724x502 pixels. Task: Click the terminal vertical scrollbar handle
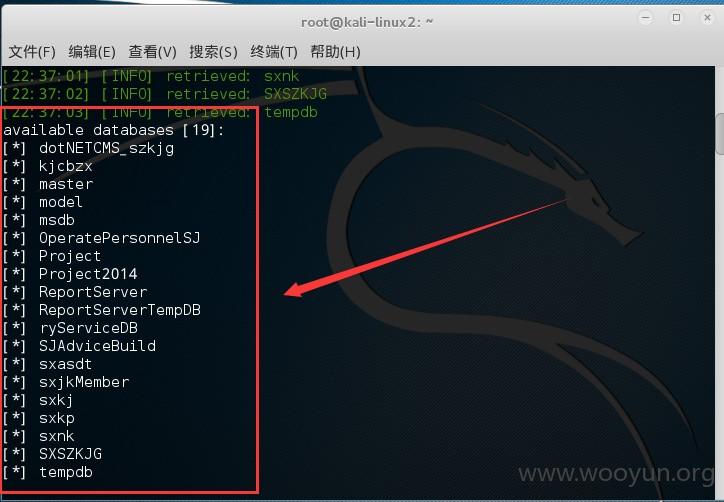(720, 134)
